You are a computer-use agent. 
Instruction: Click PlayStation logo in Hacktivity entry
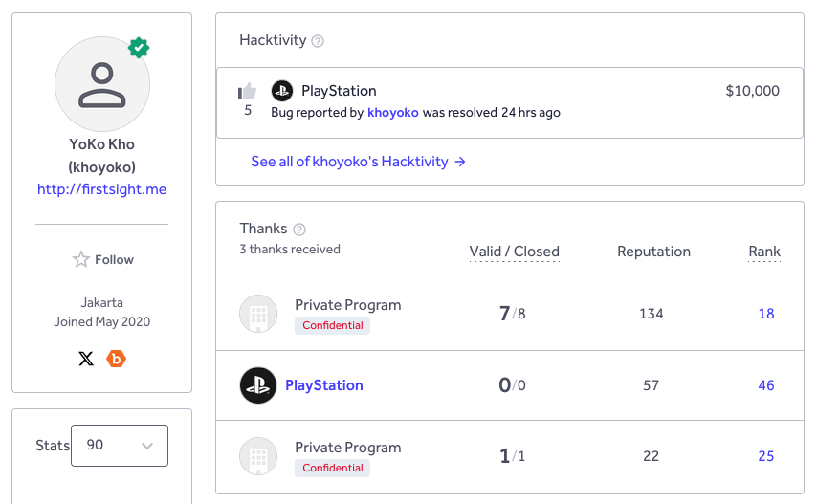[x=282, y=91]
